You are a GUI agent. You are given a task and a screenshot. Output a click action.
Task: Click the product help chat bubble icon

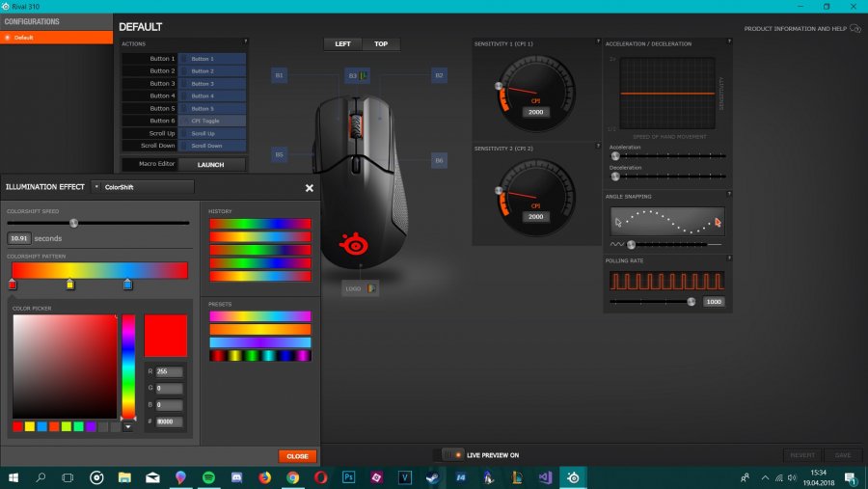pyautogui.click(x=855, y=28)
